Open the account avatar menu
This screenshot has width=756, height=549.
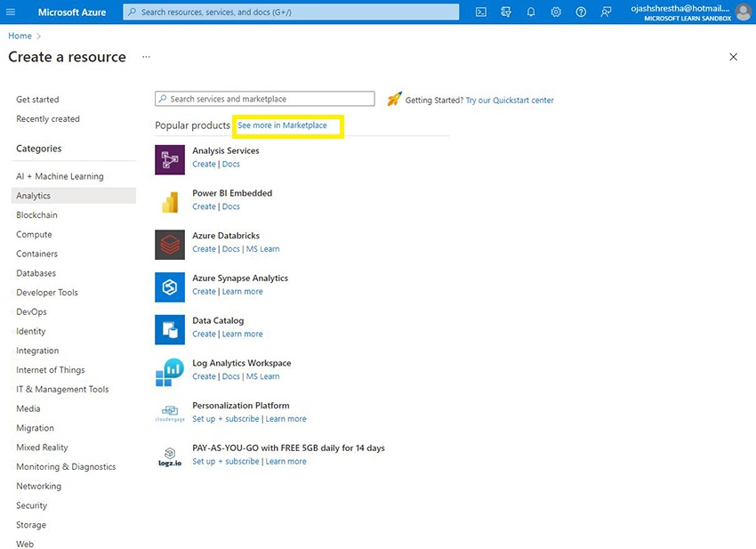(743, 12)
